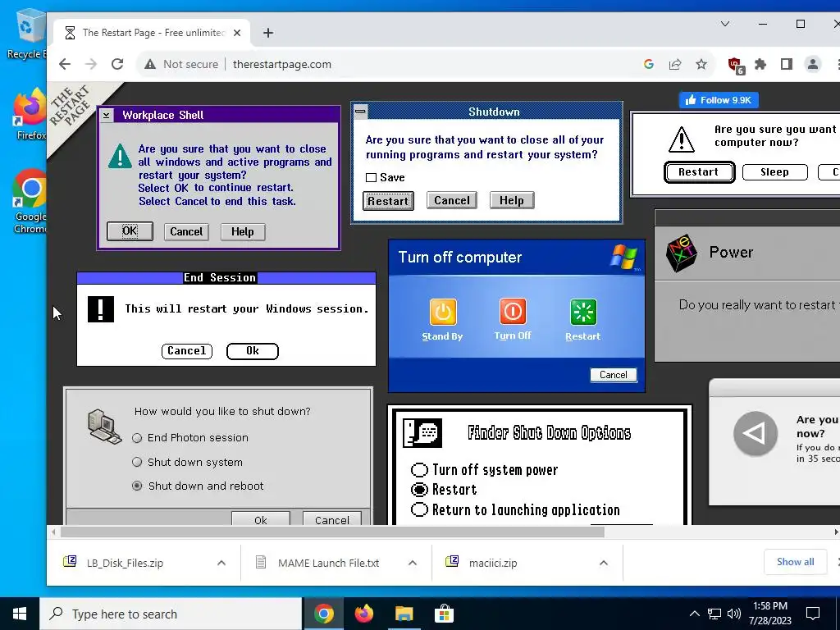The image size is (840, 630).
Task: Click Cancel in Workplace Shell dialog
Action: 186,232
